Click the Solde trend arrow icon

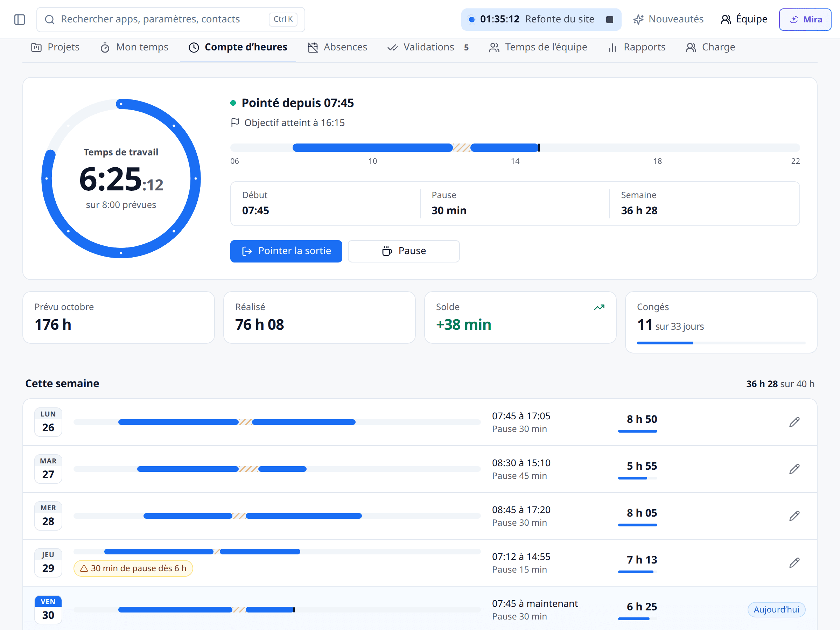tap(599, 307)
